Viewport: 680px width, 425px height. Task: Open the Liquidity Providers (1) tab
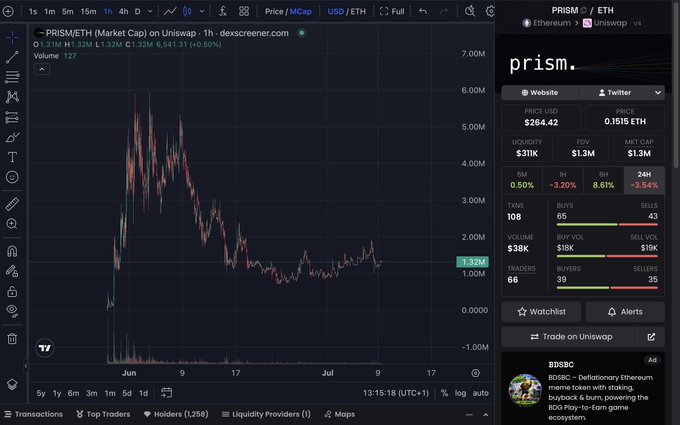[266, 414]
